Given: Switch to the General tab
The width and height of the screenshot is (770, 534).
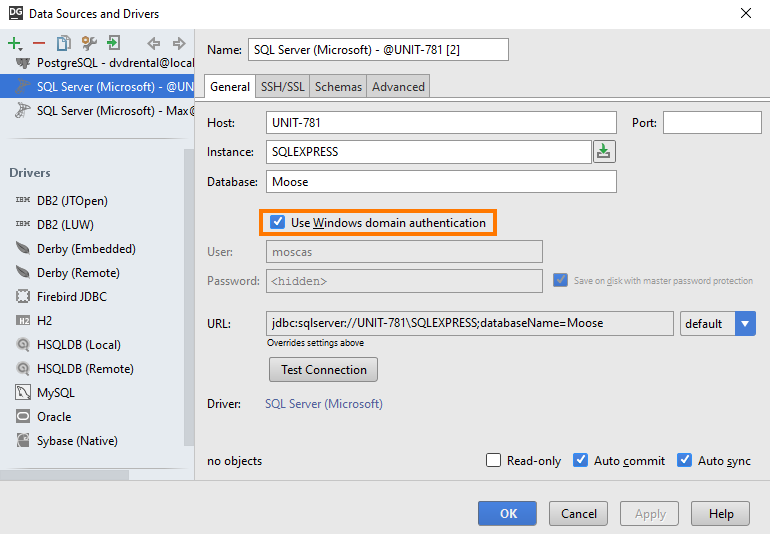Looking at the screenshot, I should pos(230,86).
